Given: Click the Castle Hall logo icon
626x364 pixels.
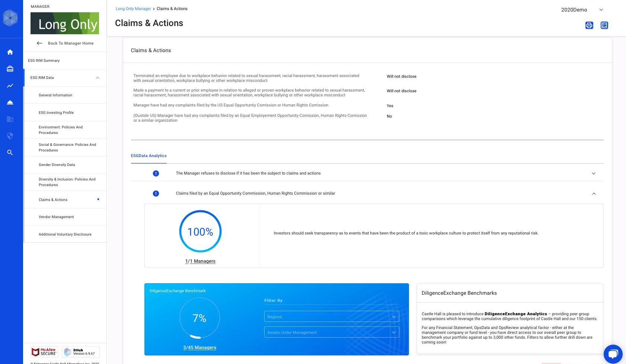Looking at the screenshot, I should coord(10,17).
